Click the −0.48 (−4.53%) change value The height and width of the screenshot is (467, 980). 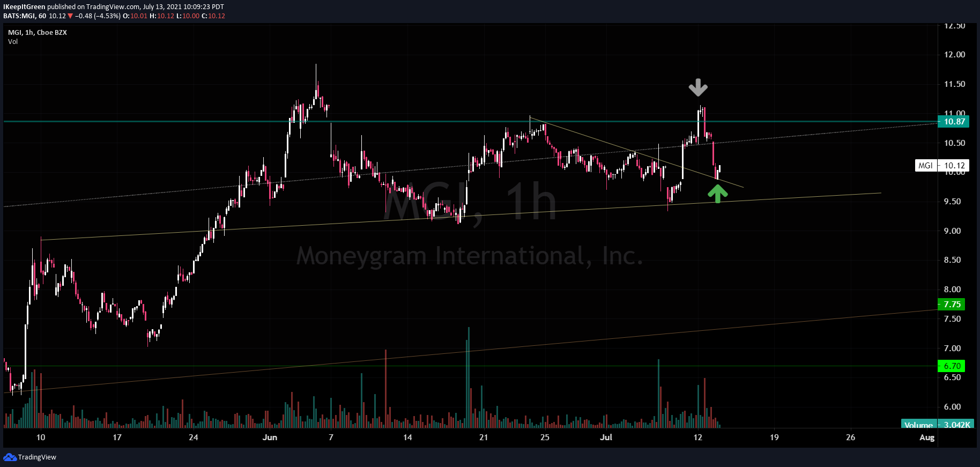tap(98, 16)
